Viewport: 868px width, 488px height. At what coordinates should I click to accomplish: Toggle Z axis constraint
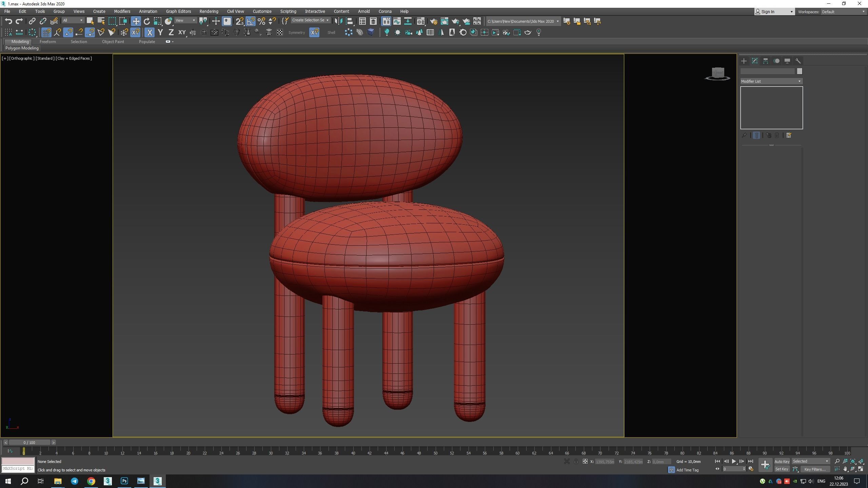pos(171,33)
